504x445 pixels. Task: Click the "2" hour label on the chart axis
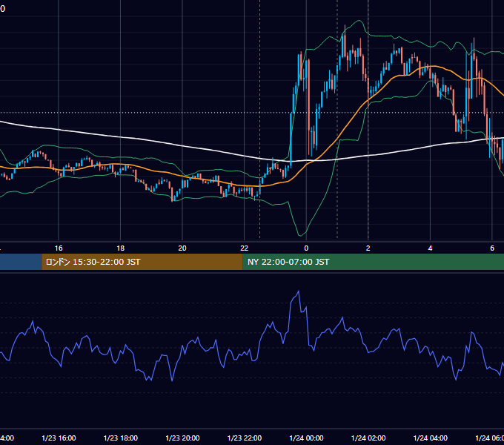368,248
